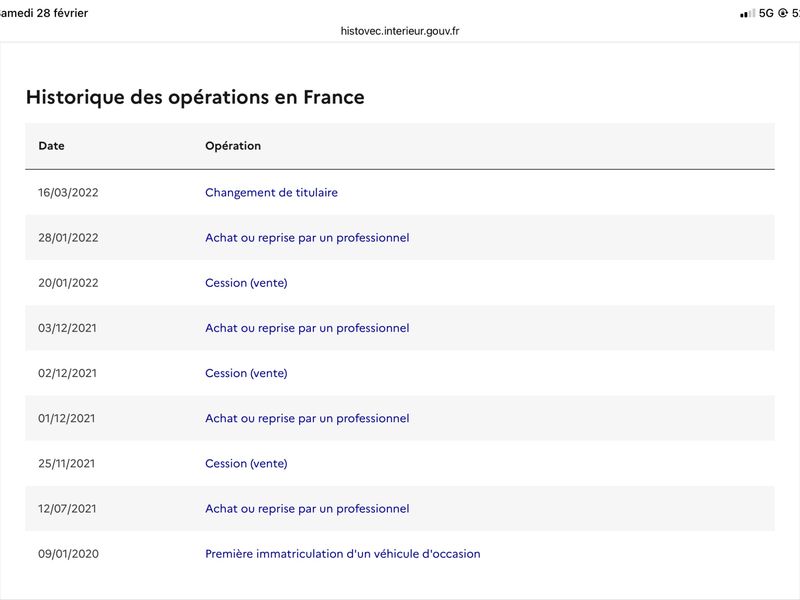Tap the 5G network indicator
The image size is (800, 600).
point(767,13)
